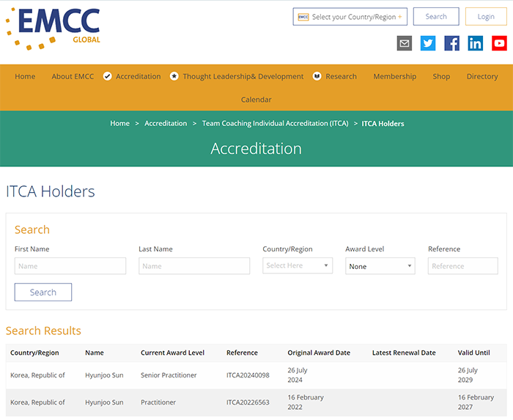
Task: Click the book icon beside Research
Action: (x=317, y=76)
